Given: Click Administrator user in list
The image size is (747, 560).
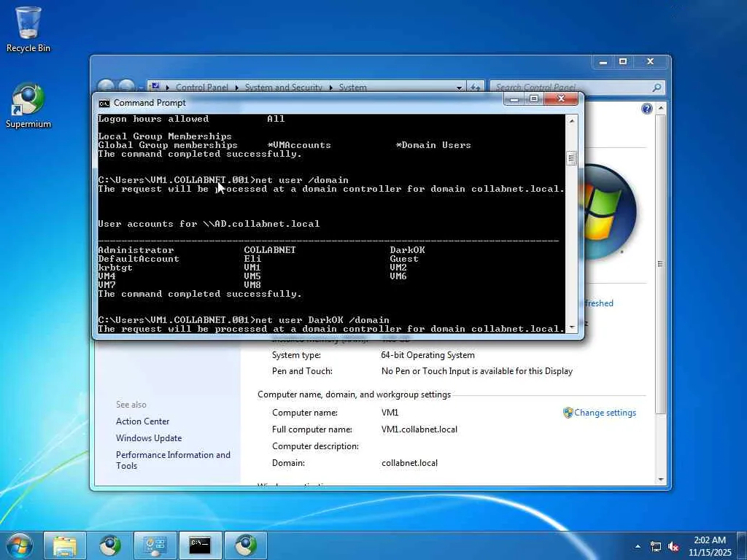Looking at the screenshot, I should click(x=136, y=250).
